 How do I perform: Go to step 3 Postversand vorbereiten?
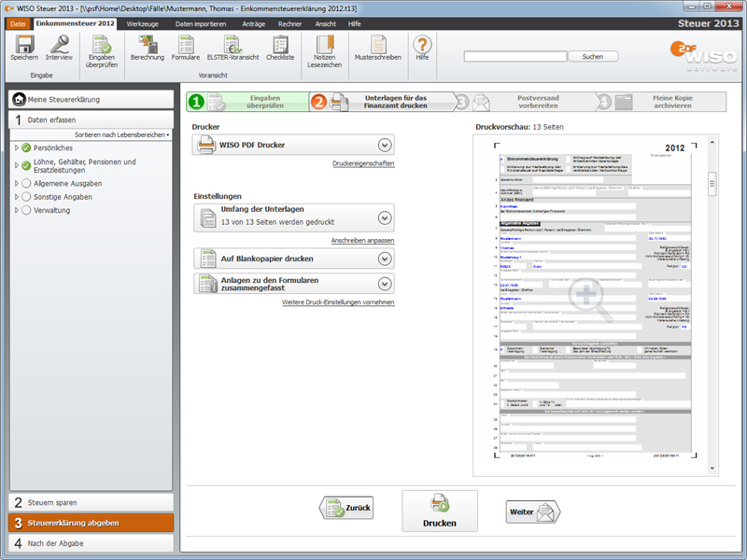tap(526, 102)
